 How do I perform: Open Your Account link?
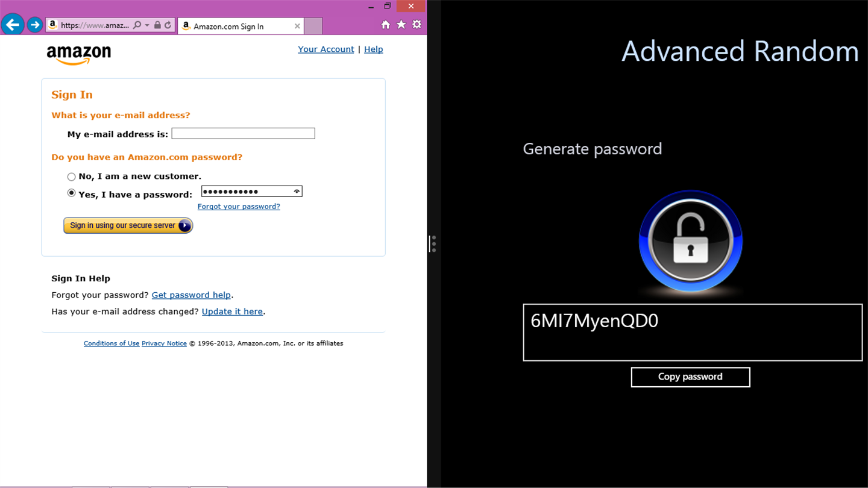(326, 49)
